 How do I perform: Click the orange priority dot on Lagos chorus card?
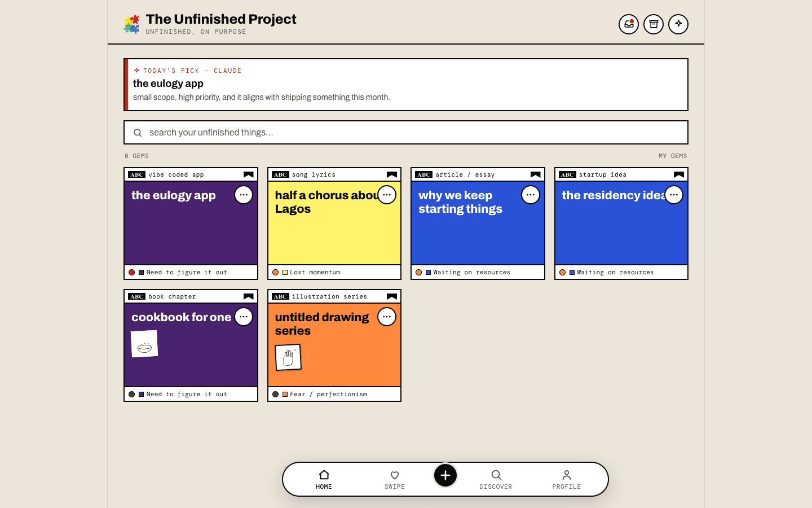point(275,273)
